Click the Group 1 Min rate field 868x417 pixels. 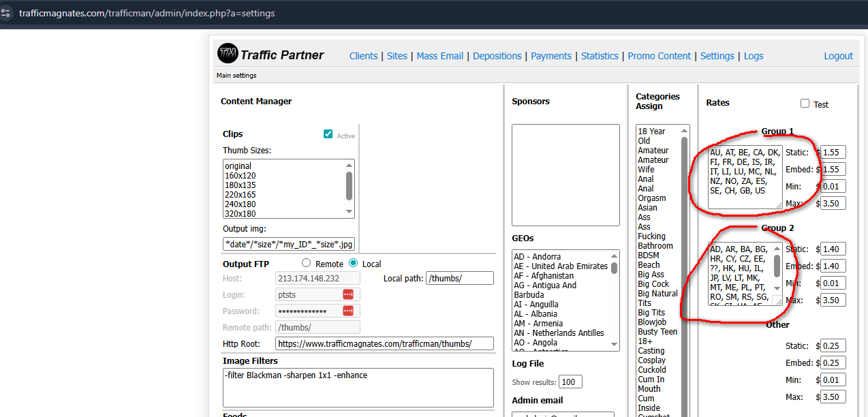click(x=833, y=186)
